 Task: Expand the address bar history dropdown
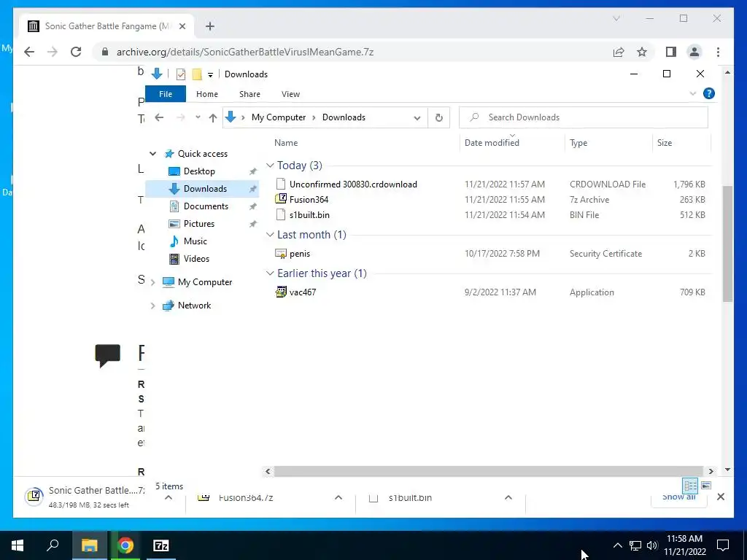[417, 117]
